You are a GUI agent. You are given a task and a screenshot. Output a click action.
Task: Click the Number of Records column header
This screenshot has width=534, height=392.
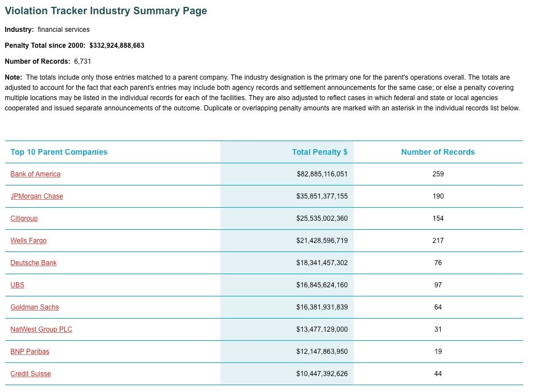(438, 152)
